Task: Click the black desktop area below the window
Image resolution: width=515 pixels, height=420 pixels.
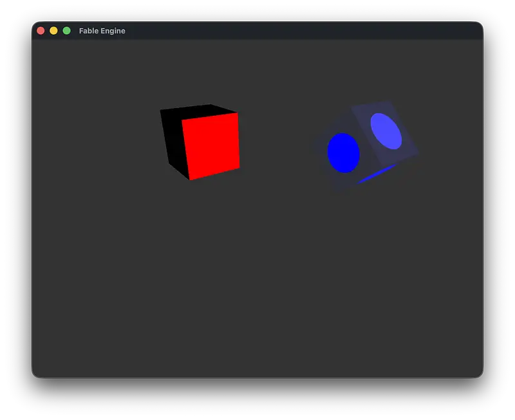Action: click(x=257, y=400)
